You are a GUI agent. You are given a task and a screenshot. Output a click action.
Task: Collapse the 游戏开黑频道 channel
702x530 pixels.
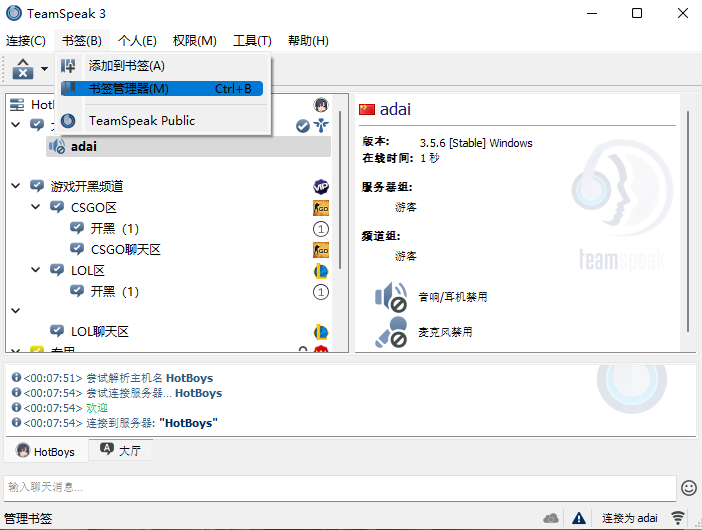coord(16,186)
